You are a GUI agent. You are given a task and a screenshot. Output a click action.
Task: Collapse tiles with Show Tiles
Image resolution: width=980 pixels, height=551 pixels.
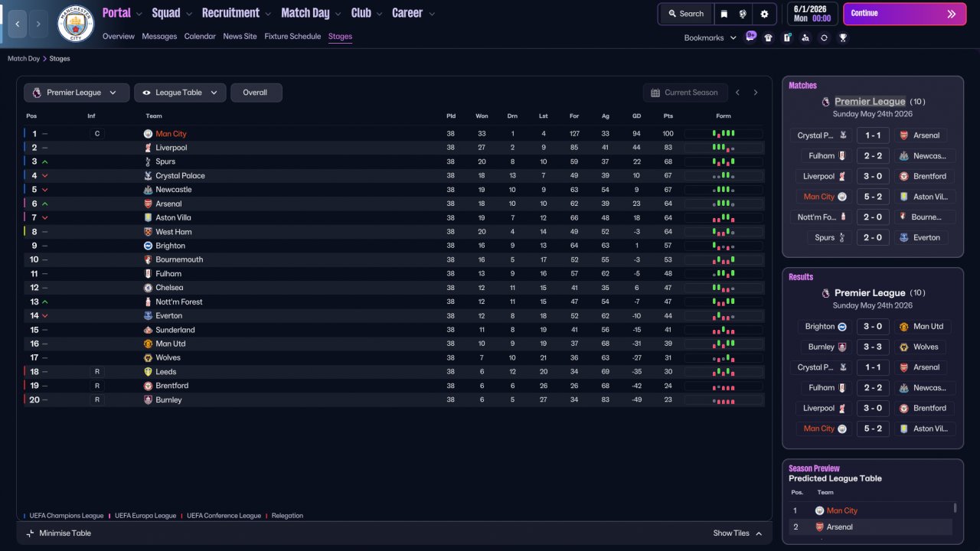pos(738,533)
